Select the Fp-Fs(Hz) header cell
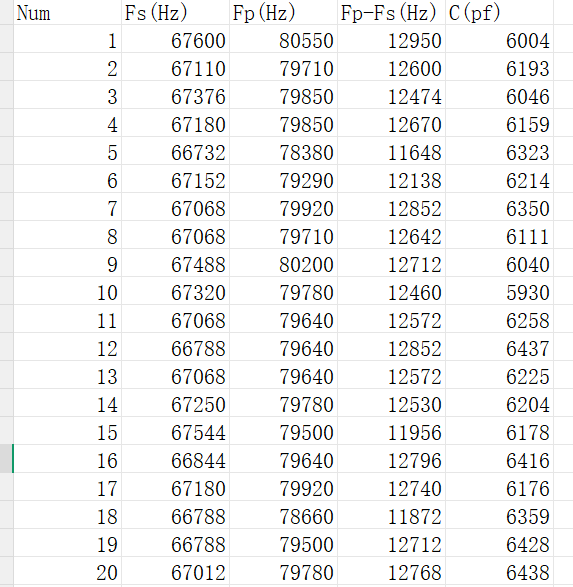 pos(391,12)
